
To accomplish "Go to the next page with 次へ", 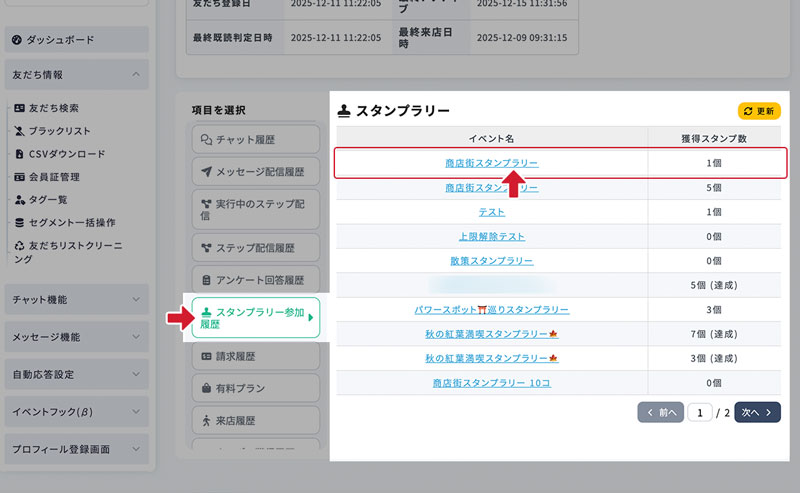I will (757, 412).
